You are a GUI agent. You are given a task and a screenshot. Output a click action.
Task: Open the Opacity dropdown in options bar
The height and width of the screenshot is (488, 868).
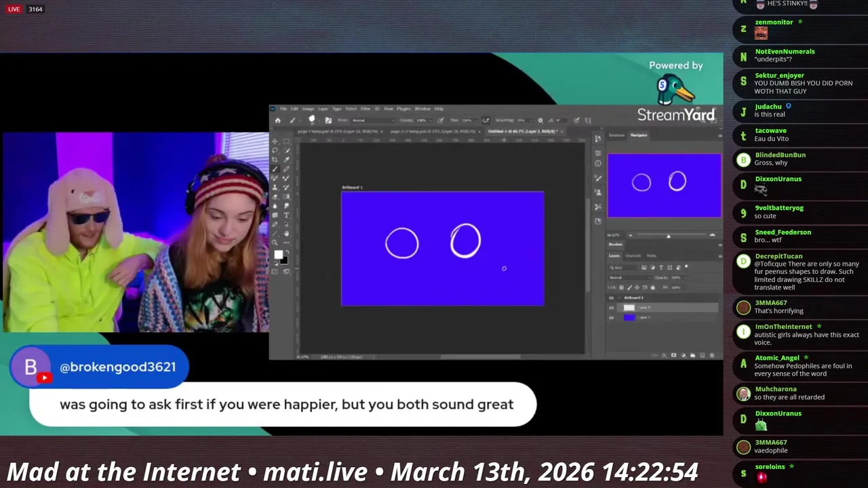pos(431,120)
